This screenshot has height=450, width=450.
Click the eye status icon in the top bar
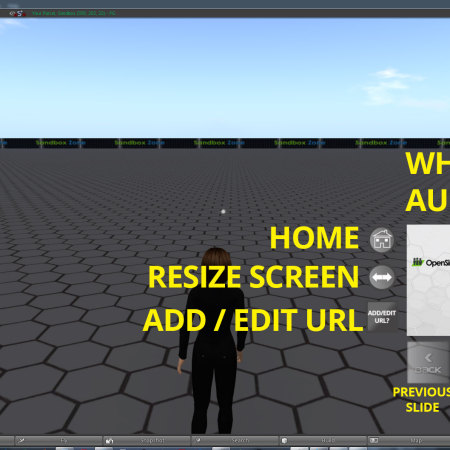pos(12,13)
